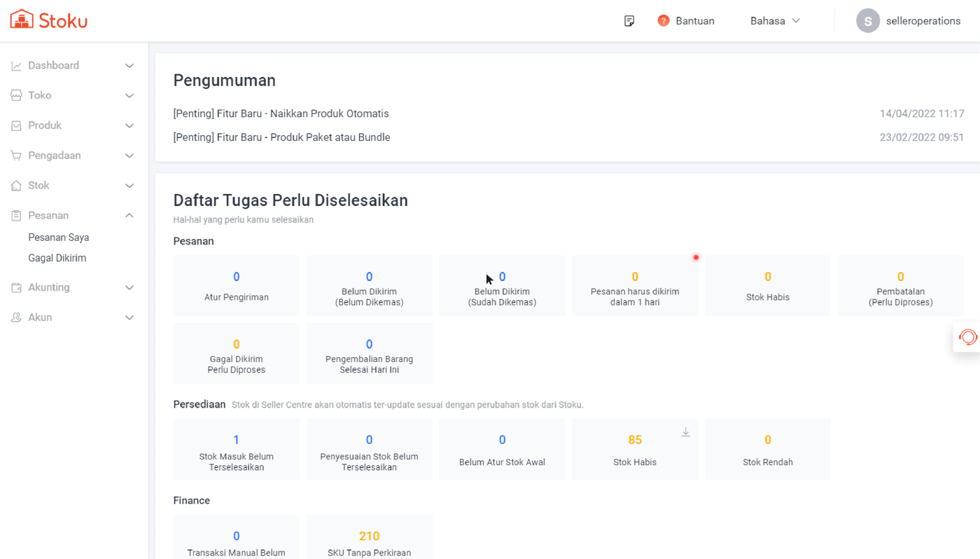
Task: Open Pesanan Saya menu item
Action: [59, 237]
